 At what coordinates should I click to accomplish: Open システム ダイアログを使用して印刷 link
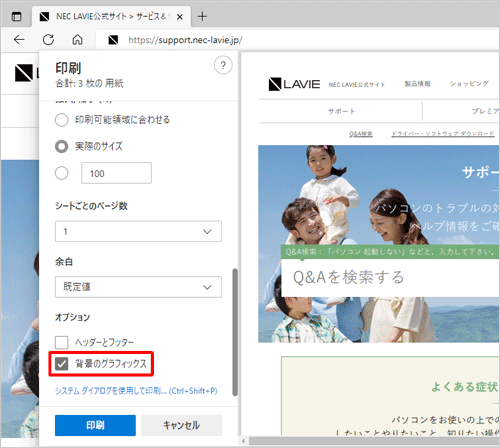[x=136, y=391]
